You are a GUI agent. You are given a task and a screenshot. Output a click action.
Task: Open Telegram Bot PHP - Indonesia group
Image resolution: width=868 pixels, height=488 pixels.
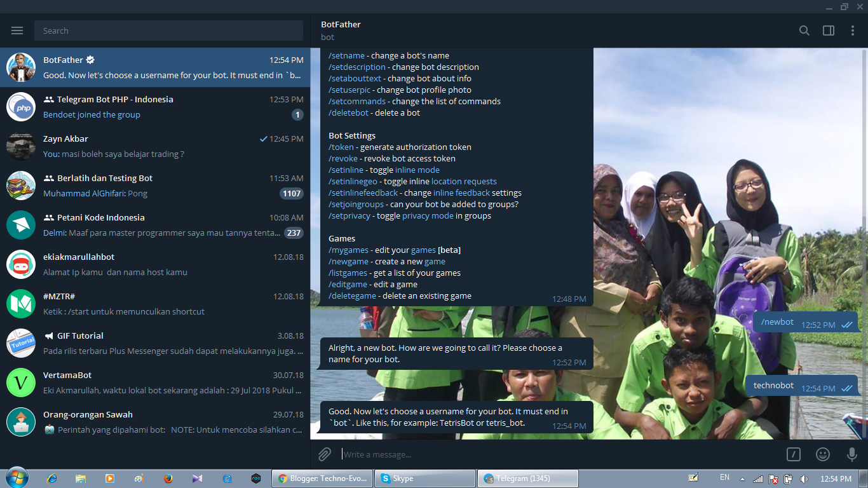point(155,107)
